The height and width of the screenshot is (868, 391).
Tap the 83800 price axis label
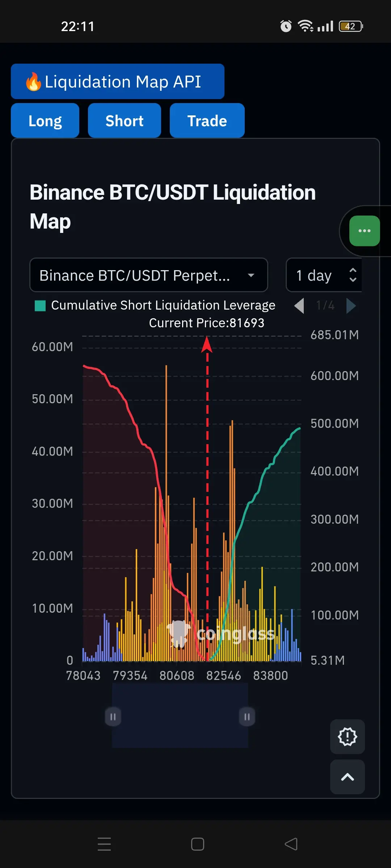(270, 676)
